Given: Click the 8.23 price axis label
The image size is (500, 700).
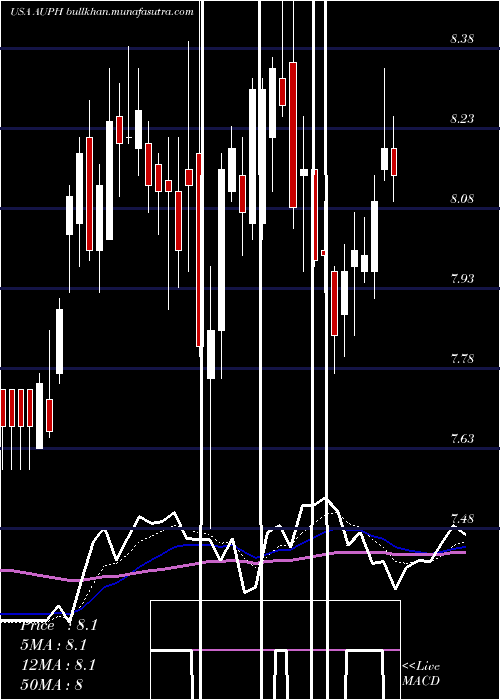Looking at the screenshot, I should (462, 119).
